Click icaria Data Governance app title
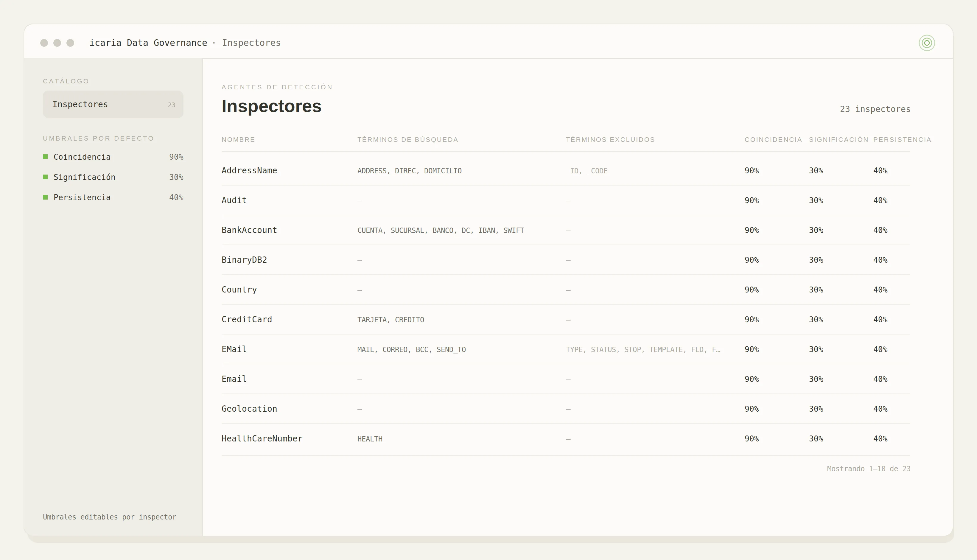This screenshot has width=977, height=560. coord(148,43)
